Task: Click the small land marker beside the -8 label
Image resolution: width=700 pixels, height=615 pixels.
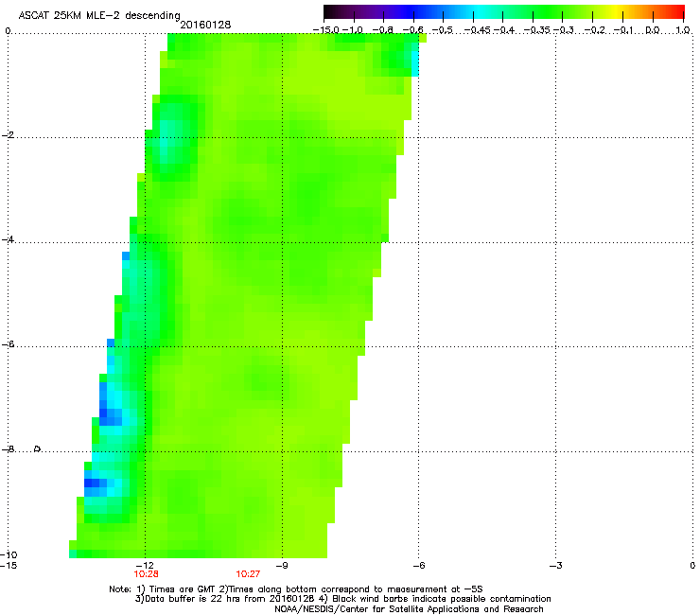Action: coord(38,448)
